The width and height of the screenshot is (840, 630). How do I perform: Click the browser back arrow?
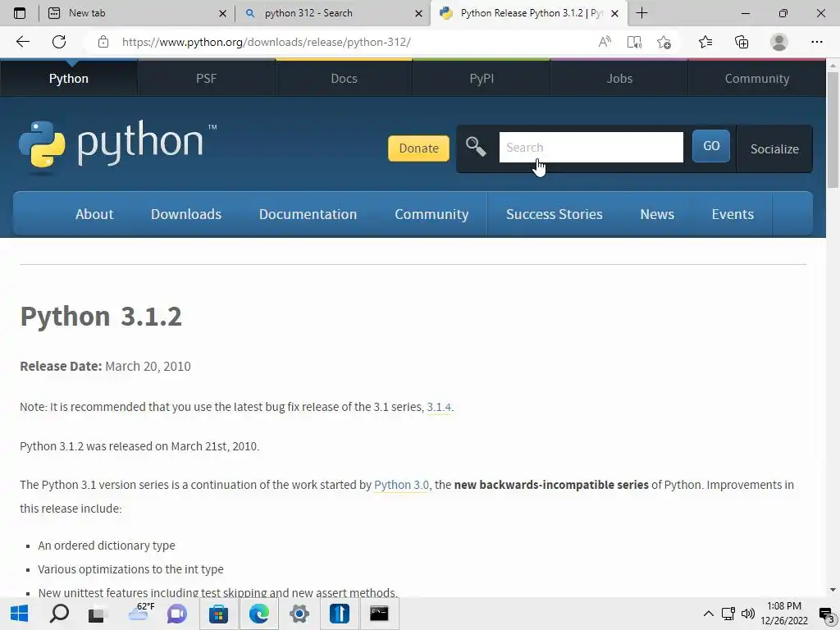tap(22, 42)
